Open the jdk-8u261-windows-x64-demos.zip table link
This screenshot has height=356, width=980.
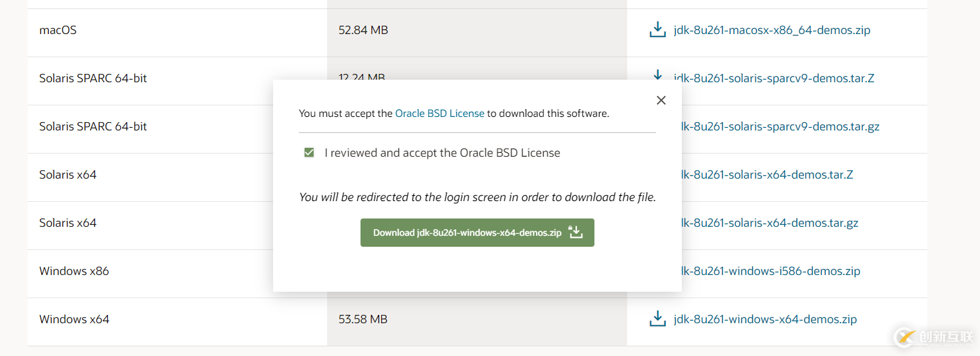[765, 319]
